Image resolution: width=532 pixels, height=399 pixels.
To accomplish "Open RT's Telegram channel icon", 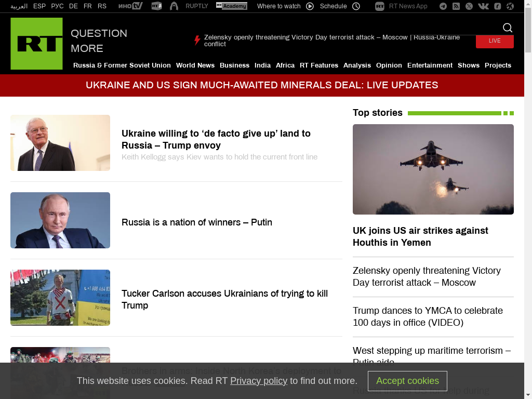I will pyautogui.click(x=443, y=6).
